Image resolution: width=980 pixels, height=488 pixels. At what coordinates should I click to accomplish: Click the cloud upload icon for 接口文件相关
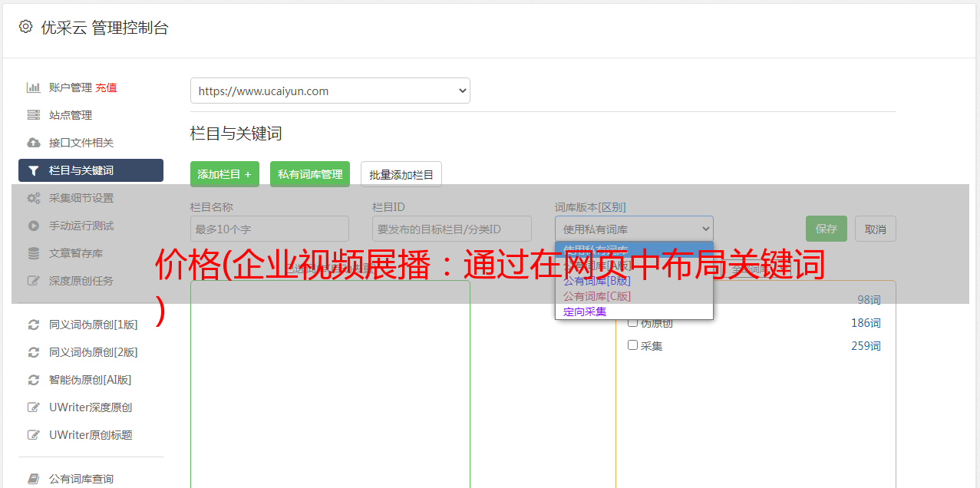[x=34, y=143]
